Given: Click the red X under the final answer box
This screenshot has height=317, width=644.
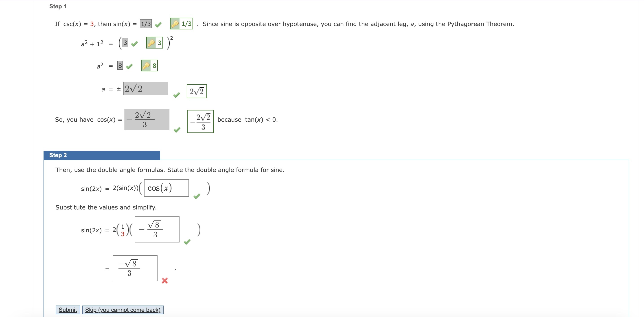Looking at the screenshot, I should (x=165, y=281).
